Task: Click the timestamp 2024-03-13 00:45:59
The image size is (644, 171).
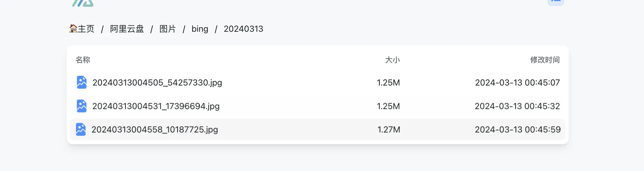Action: [x=518, y=130]
